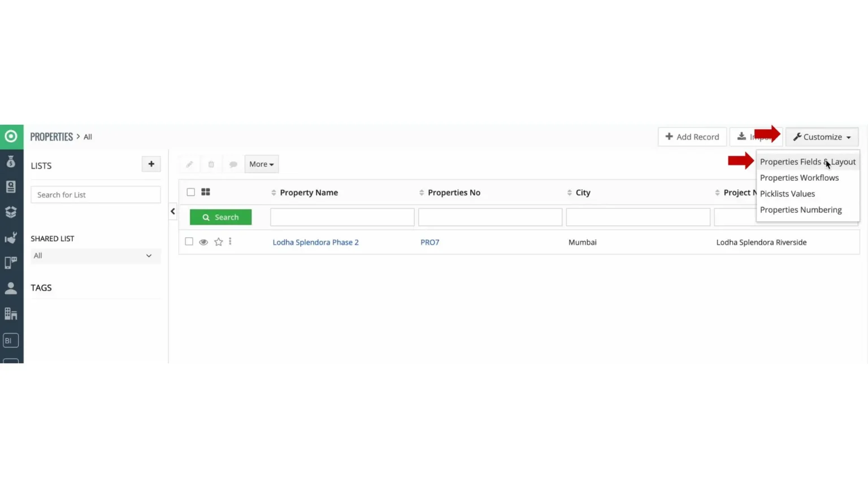Tick the checkbox for Lodha Splendora Phase 2
Image resolution: width=868 pixels, height=488 pixels.
click(189, 241)
